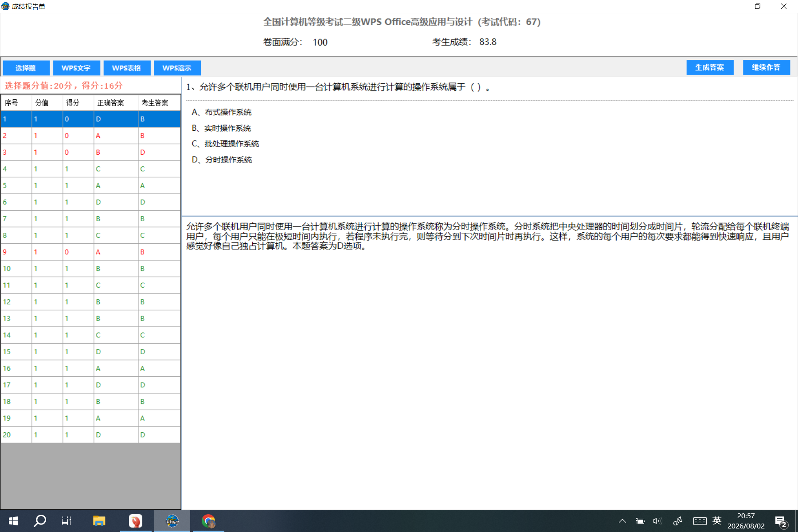Select question row 5 in the list
The width and height of the screenshot is (798, 532).
coord(90,185)
